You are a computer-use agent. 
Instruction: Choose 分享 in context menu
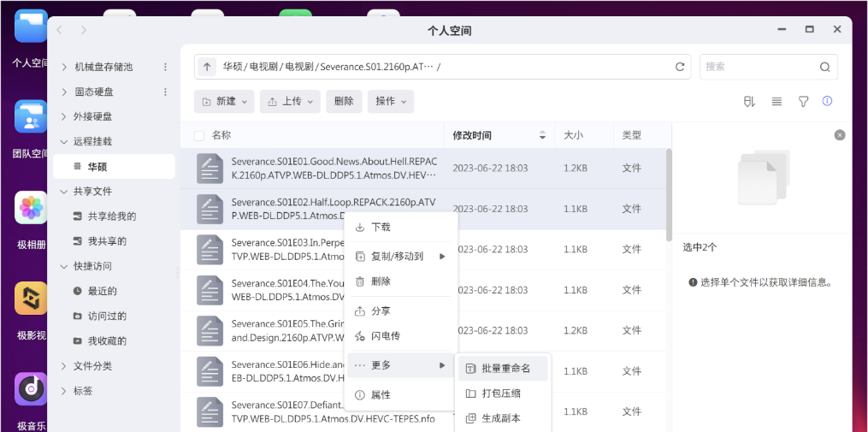click(400, 311)
